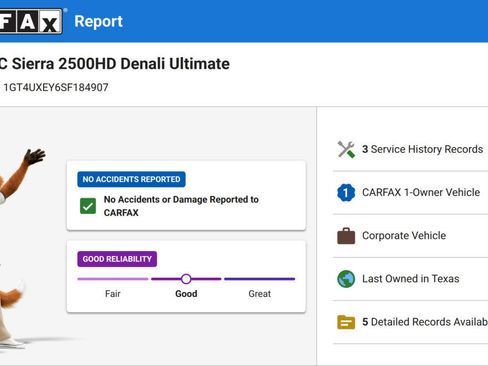Select the Great reliability label

[259, 294]
